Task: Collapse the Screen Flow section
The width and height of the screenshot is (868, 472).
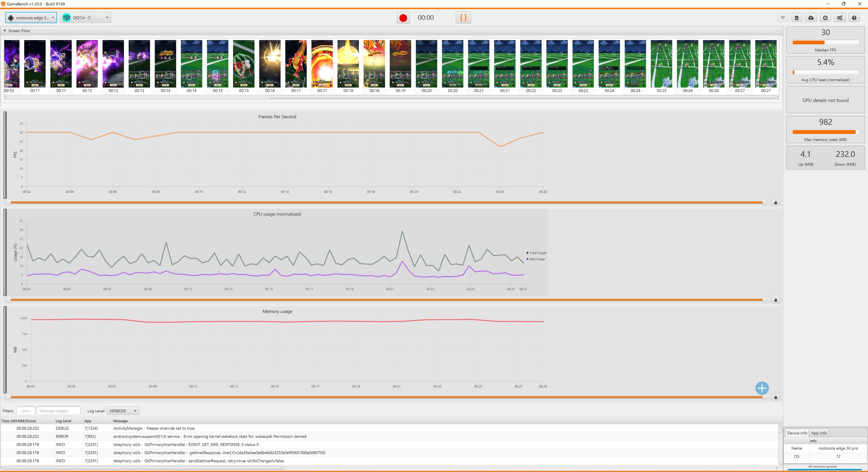Action: click(5, 31)
